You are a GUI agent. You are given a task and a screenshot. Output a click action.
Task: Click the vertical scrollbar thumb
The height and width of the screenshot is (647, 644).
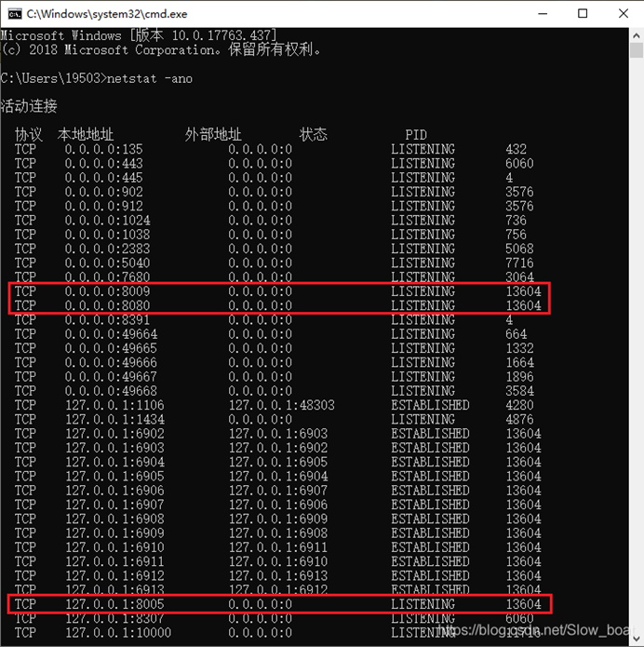[637, 51]
